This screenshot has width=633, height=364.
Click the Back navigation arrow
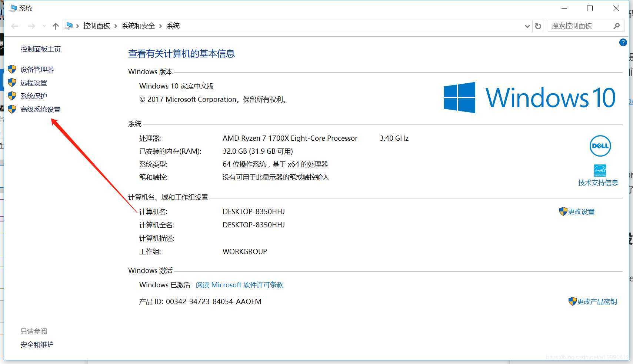click(15, 26)
